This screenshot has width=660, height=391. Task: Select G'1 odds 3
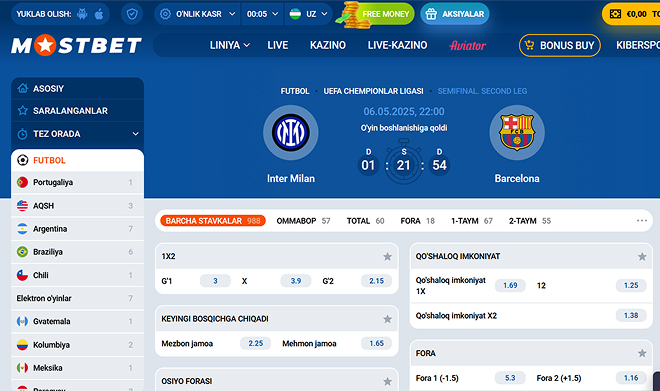(215, 281)
